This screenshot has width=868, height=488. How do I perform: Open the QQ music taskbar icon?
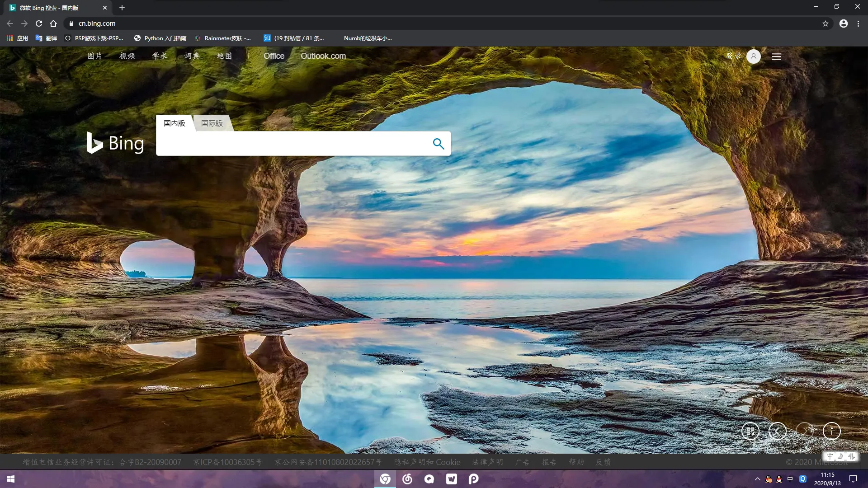click(430, 479)
